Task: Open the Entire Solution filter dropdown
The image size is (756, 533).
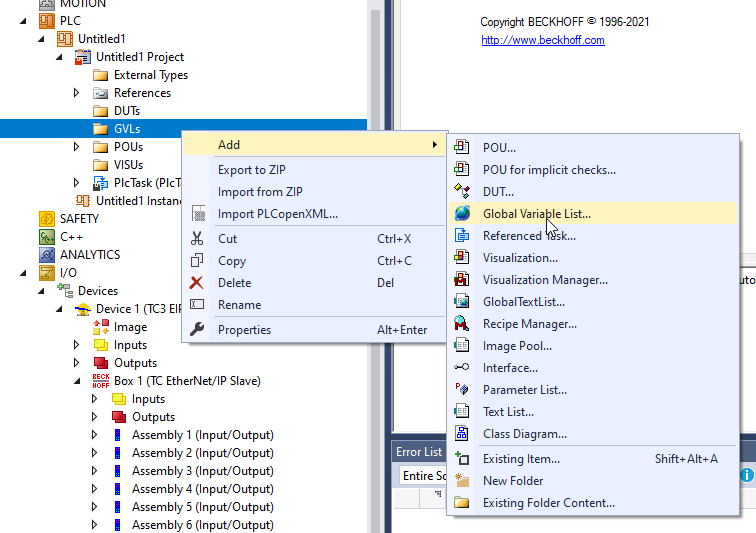Action: click(x=424, y=476)
